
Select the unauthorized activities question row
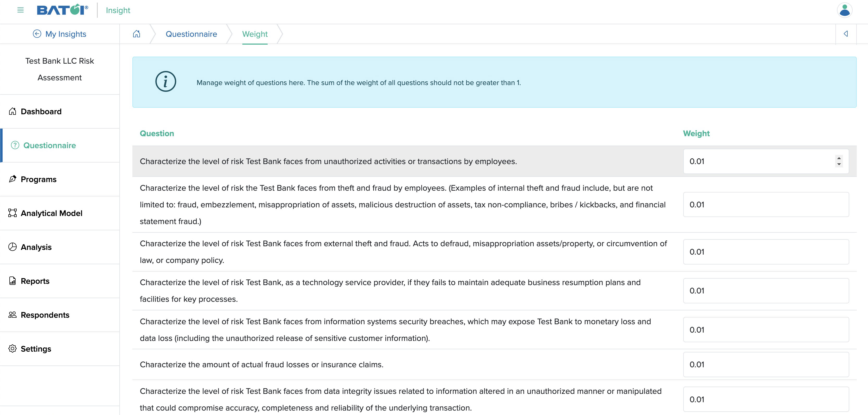[x=494, y=161]
